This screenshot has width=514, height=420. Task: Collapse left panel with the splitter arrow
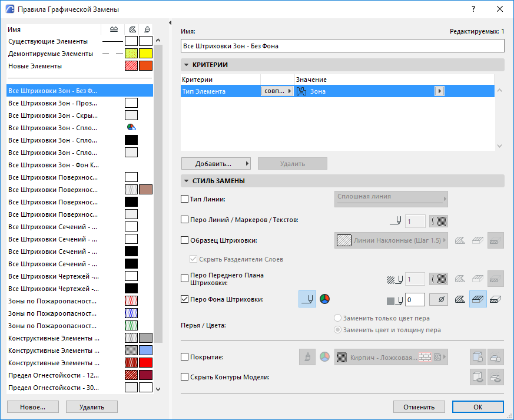click(x=170, y=22)
